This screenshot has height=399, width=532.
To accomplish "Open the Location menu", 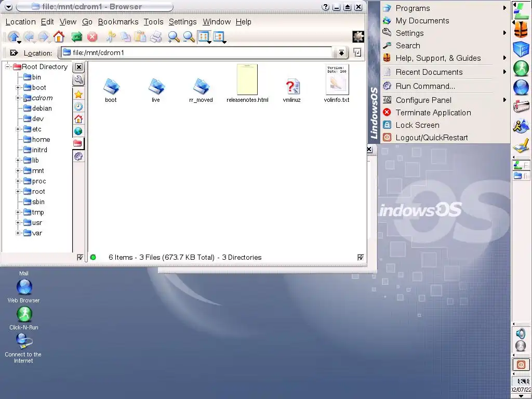I will click(21, 22).
